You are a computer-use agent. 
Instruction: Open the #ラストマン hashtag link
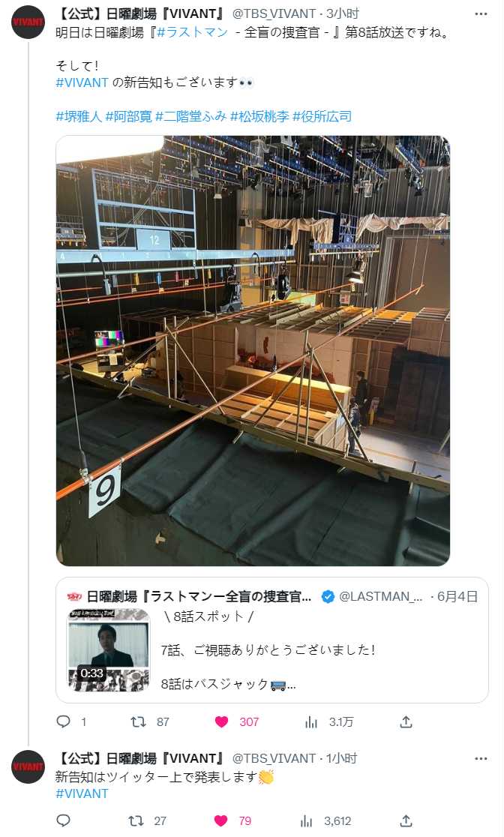click(x=193, y=32)
